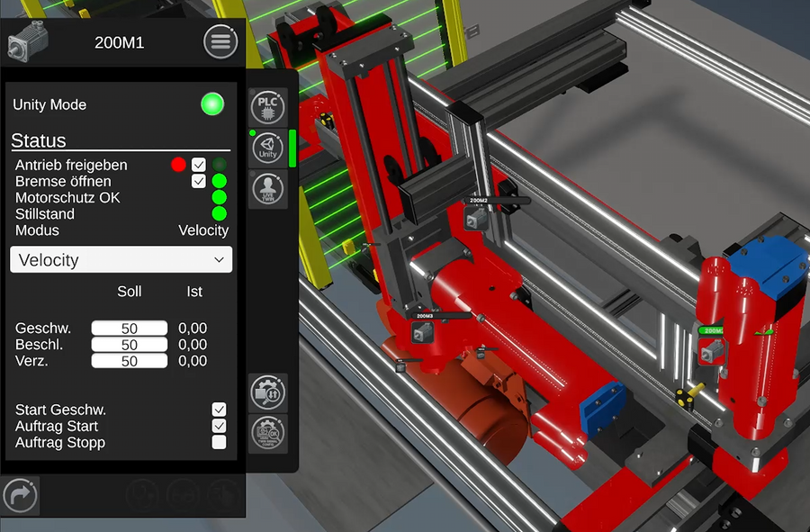Open the Velocity mode dropdown
The height and width of the screenshot is (532, 810).
point(121,260)
